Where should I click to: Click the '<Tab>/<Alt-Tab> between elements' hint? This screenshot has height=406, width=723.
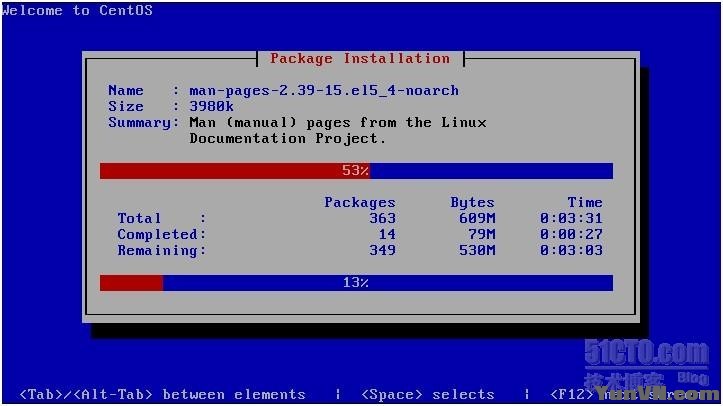coord(162,394)
